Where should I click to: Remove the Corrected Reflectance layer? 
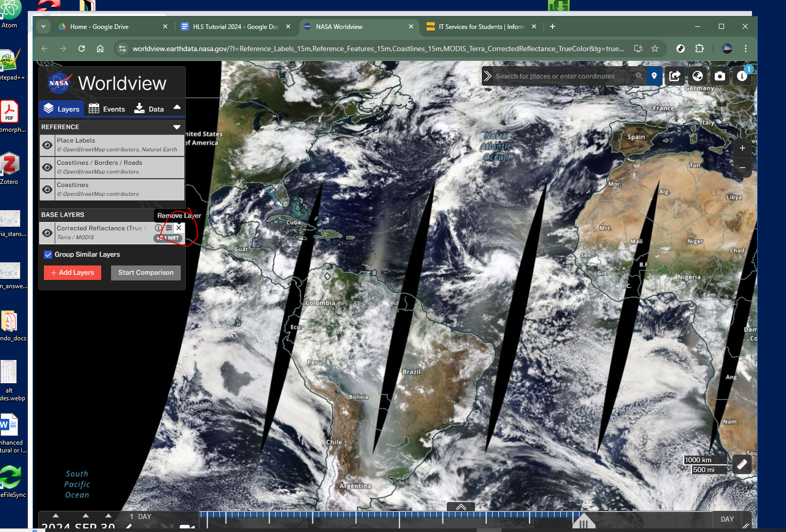tap(179, 228)
